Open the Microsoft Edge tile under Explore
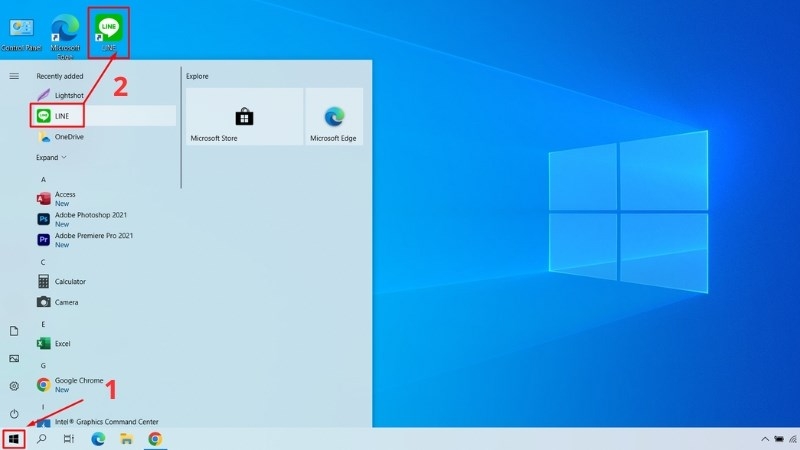 334,118
